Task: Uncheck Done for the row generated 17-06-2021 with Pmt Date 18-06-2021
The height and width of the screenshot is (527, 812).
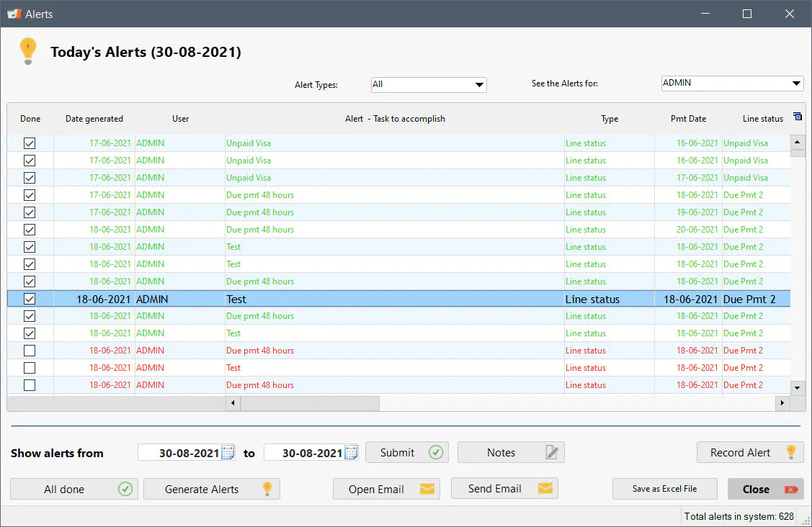Action: click(x=30, y=195)
